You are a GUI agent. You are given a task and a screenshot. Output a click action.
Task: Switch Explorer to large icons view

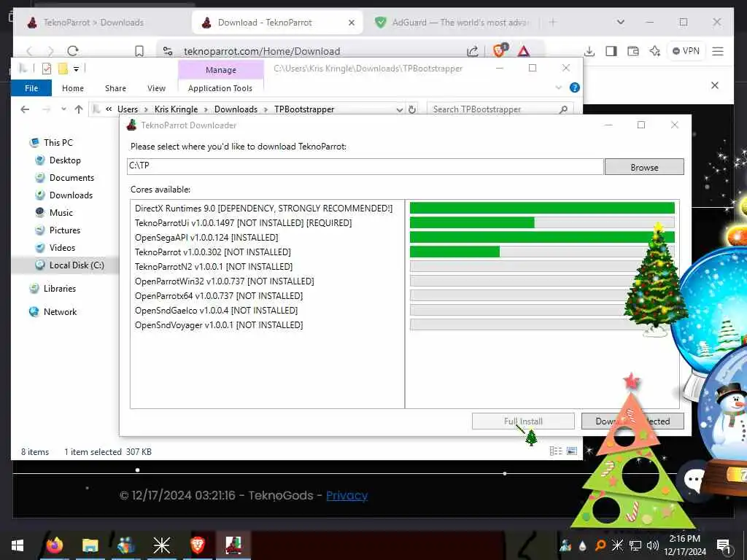572,451
